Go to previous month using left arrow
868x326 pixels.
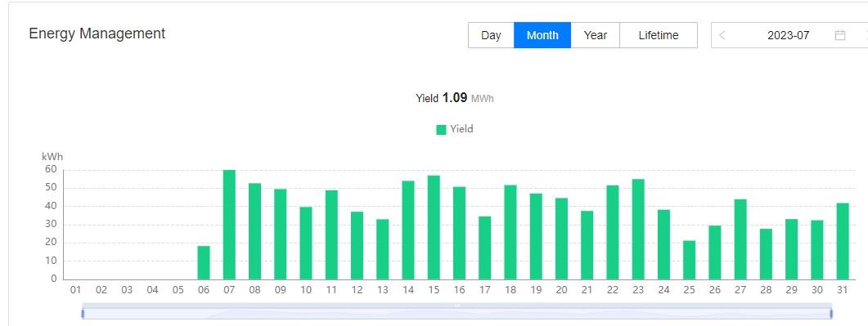coord(722,35)
